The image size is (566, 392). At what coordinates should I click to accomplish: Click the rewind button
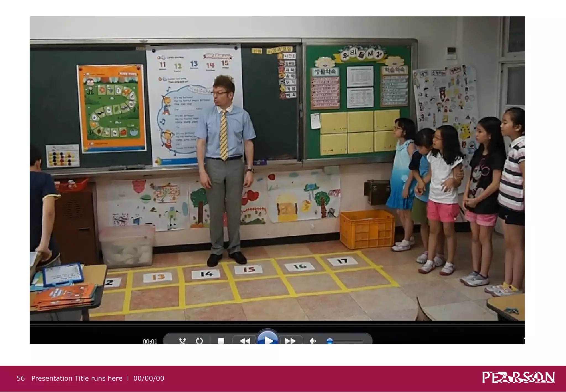coord(245,341)
